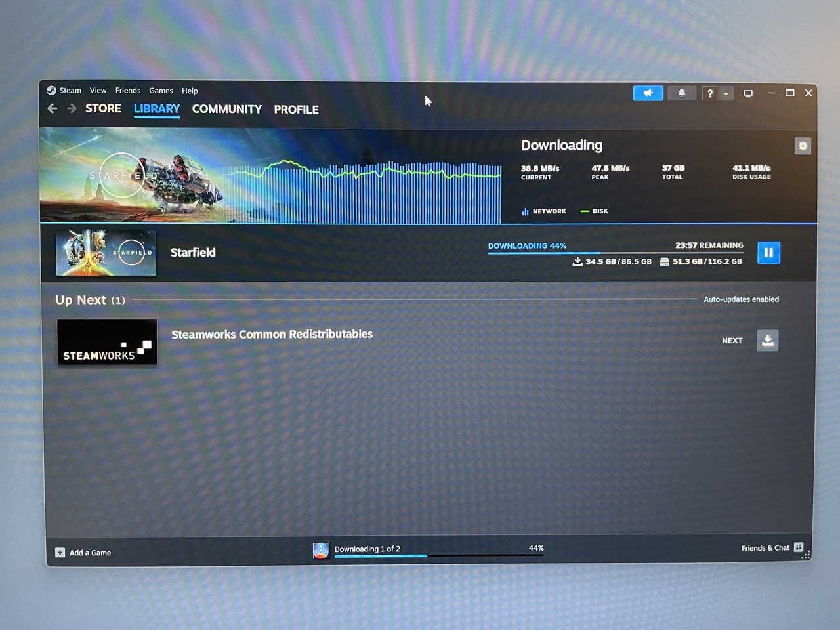Click the Add a Game label
The width and height of the screenshot is (840, 630).
(91, 553)
